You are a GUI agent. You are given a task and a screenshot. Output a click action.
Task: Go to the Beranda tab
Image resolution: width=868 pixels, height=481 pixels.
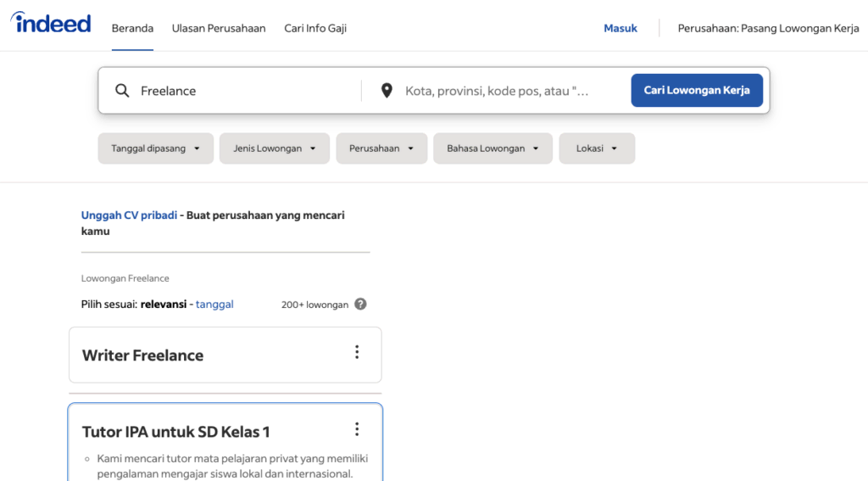pyautogui.click(x=132, y=28)
